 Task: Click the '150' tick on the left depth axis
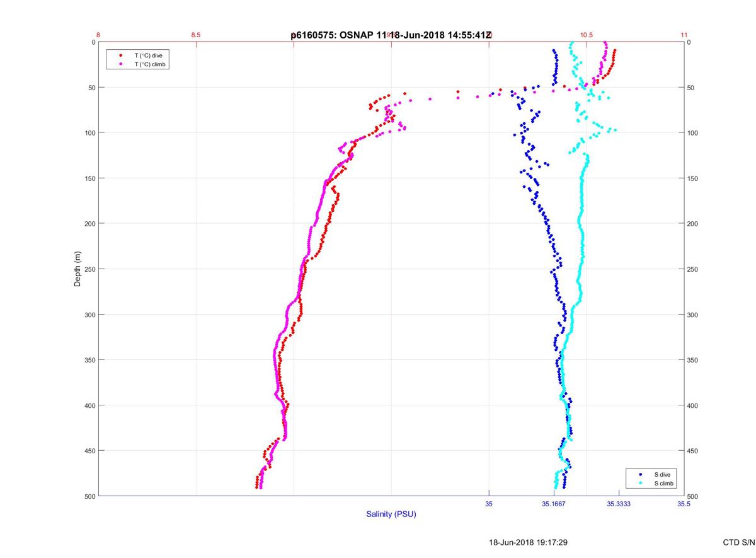(89, 178)
